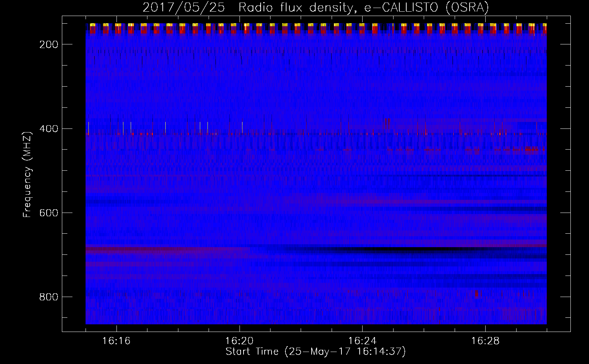Screen dimensions: 589x364
Task: Click the 'Frequency (MHZ)' axis label
Action: 28,174
